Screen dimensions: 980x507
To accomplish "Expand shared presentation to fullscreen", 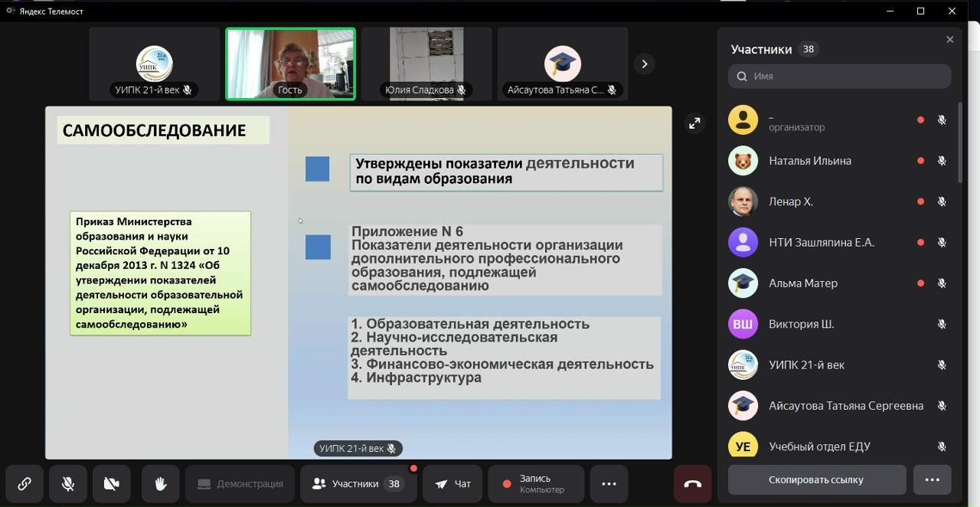I will (694, 123).
